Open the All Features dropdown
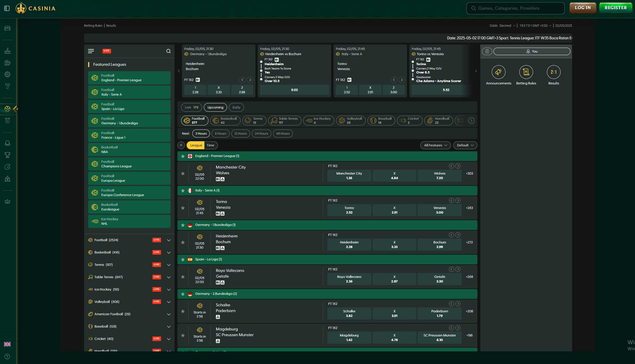The height and width of the screenshot is (364, 635). point(435,145)
